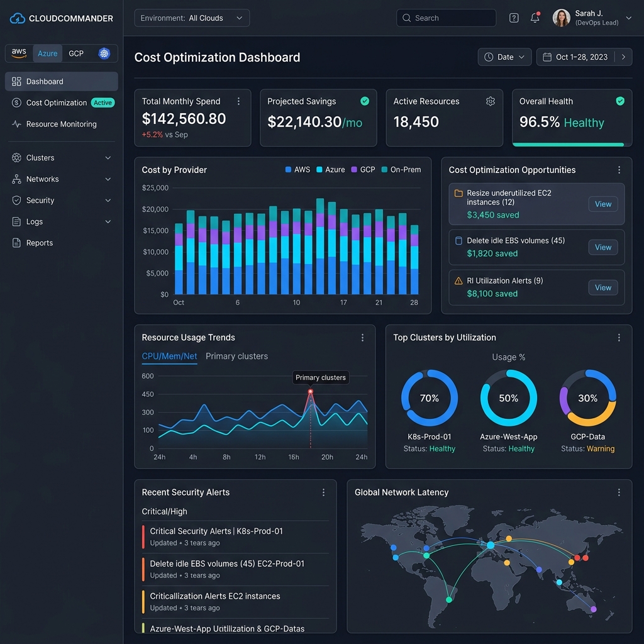Go to next date range arrow
Image resolution: width=644 pixels, height=644 pixels.
coord(623,57)
